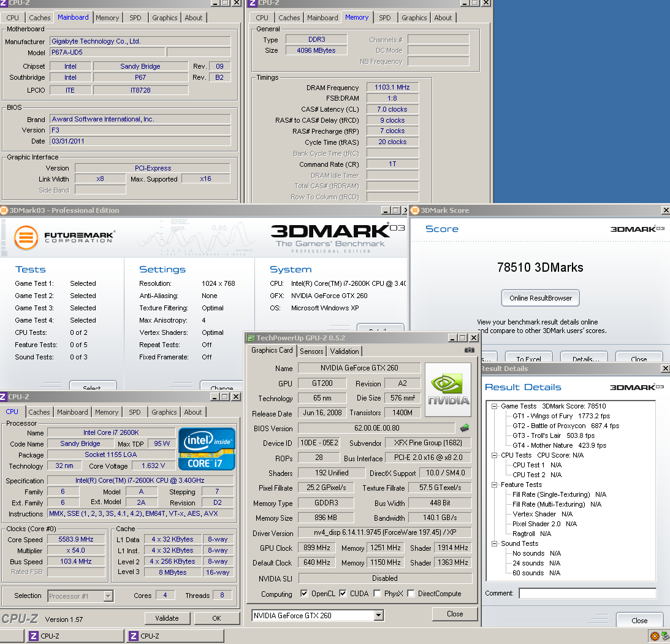The height and width of the screenshot is (644, 670).
Task: Click the Close button in GPU-Z
Action: point(455,613)
